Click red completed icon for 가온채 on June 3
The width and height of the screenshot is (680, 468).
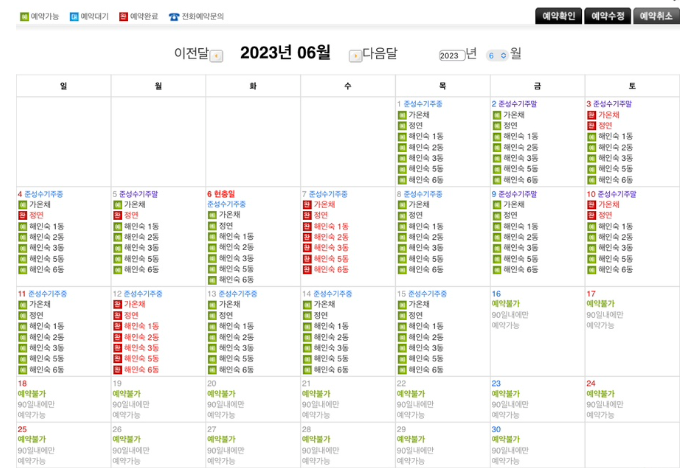591,115
